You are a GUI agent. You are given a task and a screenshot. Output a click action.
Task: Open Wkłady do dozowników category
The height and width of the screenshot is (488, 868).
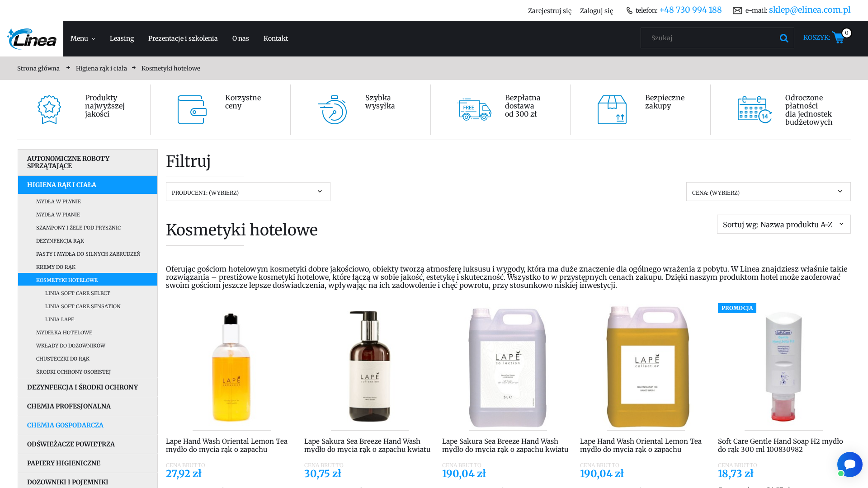[x=71, y=346]
